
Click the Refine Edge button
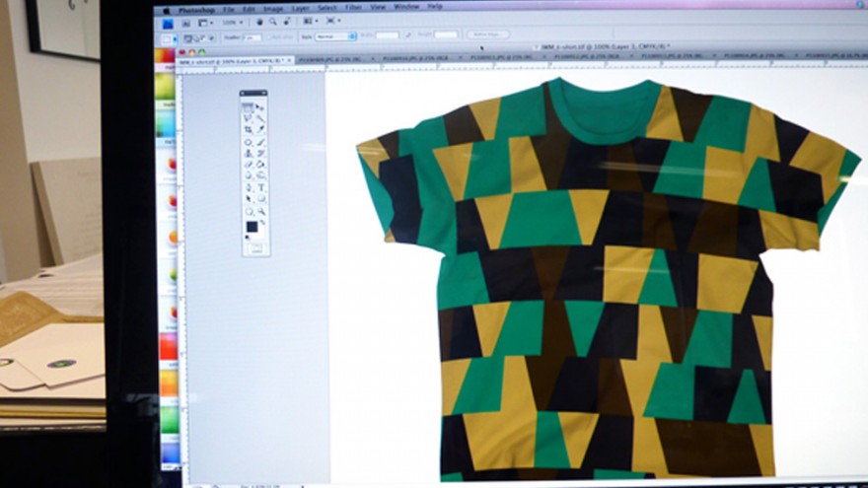tap(487, 35)
